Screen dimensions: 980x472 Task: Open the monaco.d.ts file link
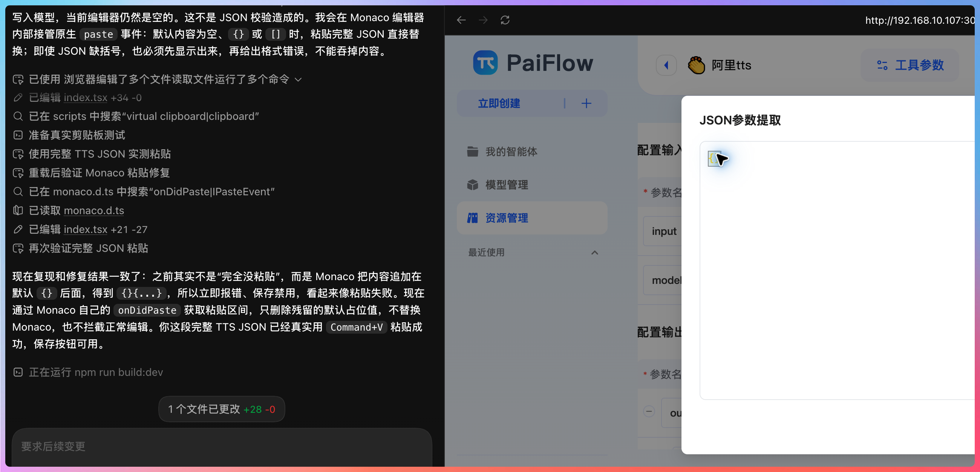click(x=94, y=210)
